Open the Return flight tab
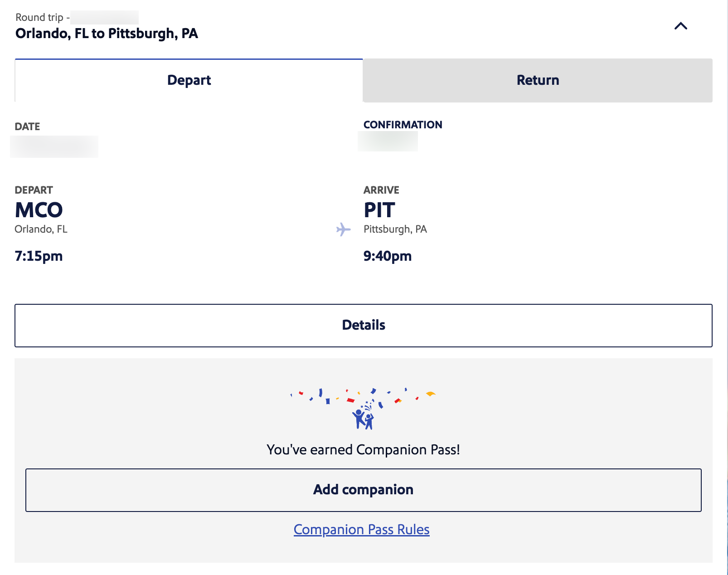 (x=538, y=80)
